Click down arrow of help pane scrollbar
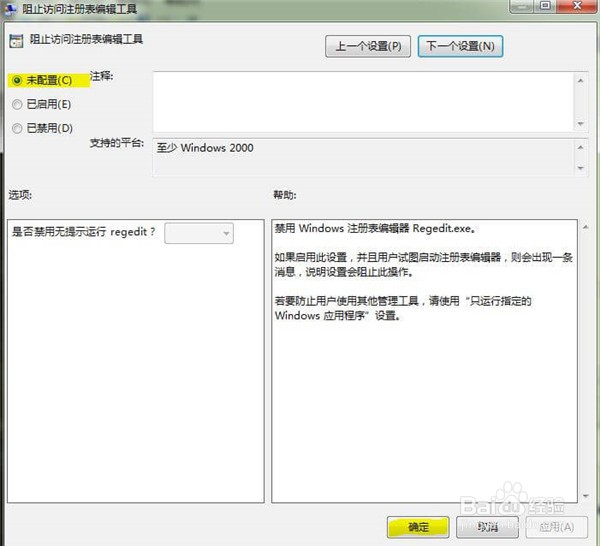 coord(585,496)
